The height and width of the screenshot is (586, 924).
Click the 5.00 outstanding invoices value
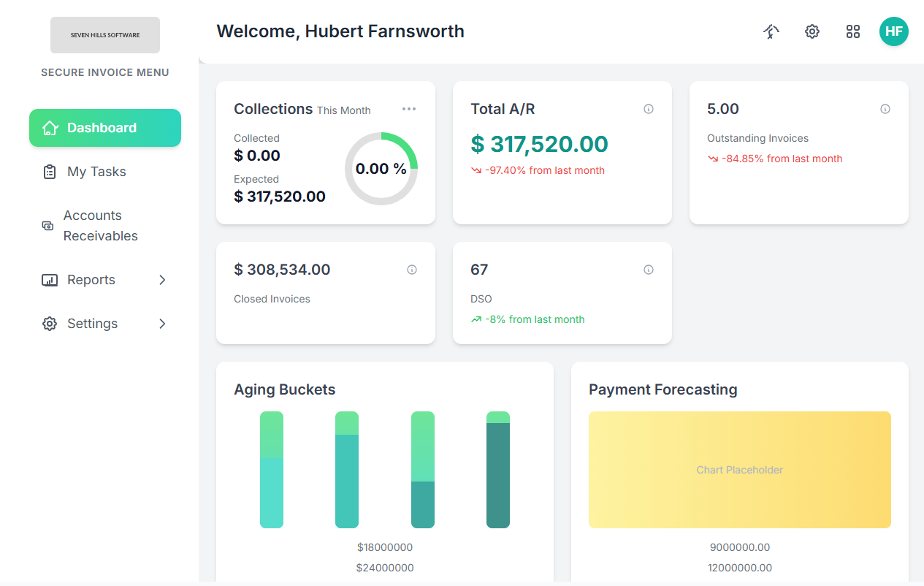[723, 109]
